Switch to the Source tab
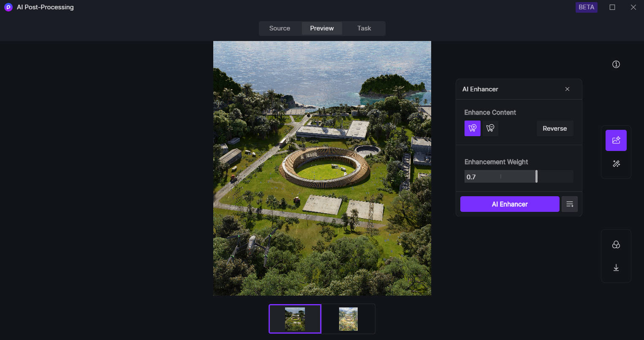Image resolution: width=644 pixels, height=340 pixels. pyautogui.click(x=280, y=28)
